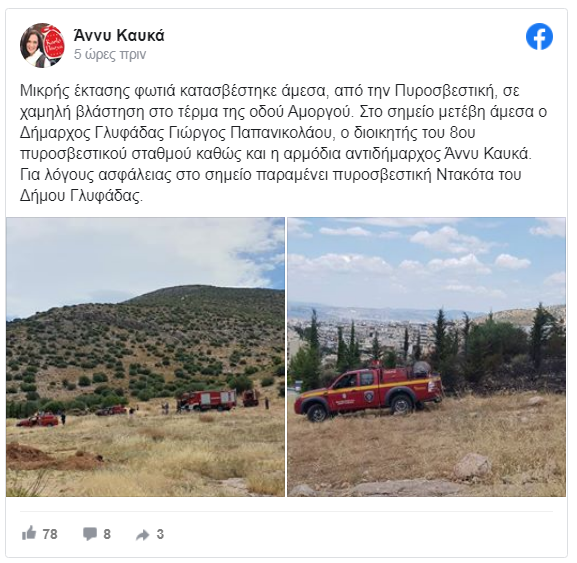
Task: Click the large fire engine in left photo
Action: click(207, 400)
